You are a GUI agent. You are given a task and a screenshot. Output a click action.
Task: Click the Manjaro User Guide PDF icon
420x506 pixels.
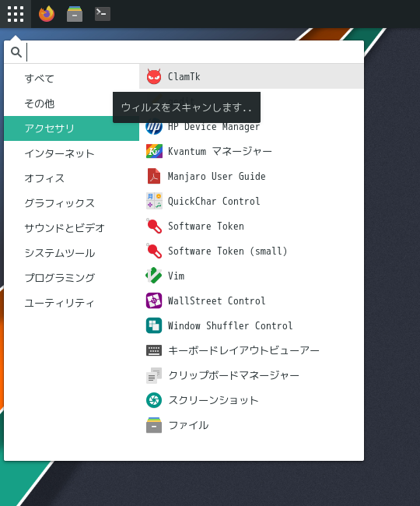(x=154, y=176)
